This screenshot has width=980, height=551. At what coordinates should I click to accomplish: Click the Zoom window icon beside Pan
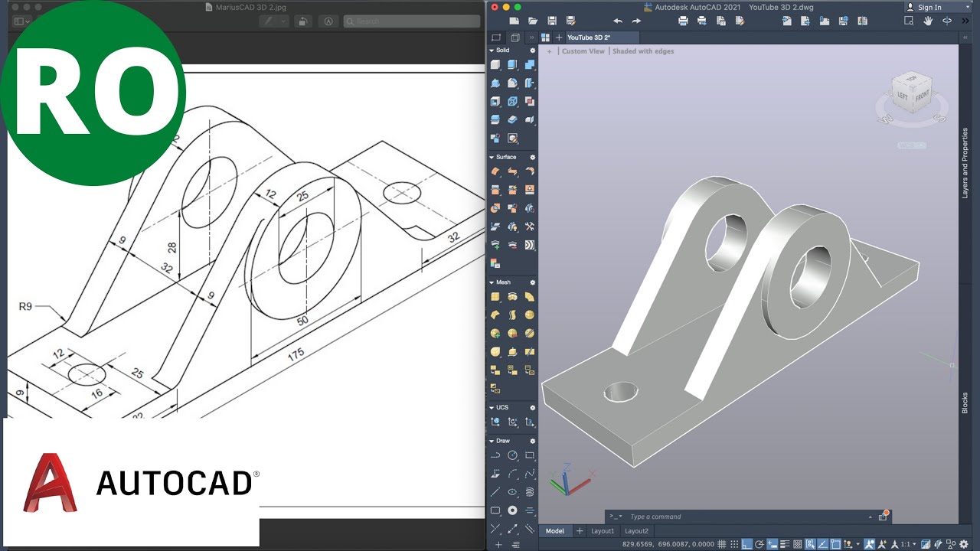pos(909,21)
